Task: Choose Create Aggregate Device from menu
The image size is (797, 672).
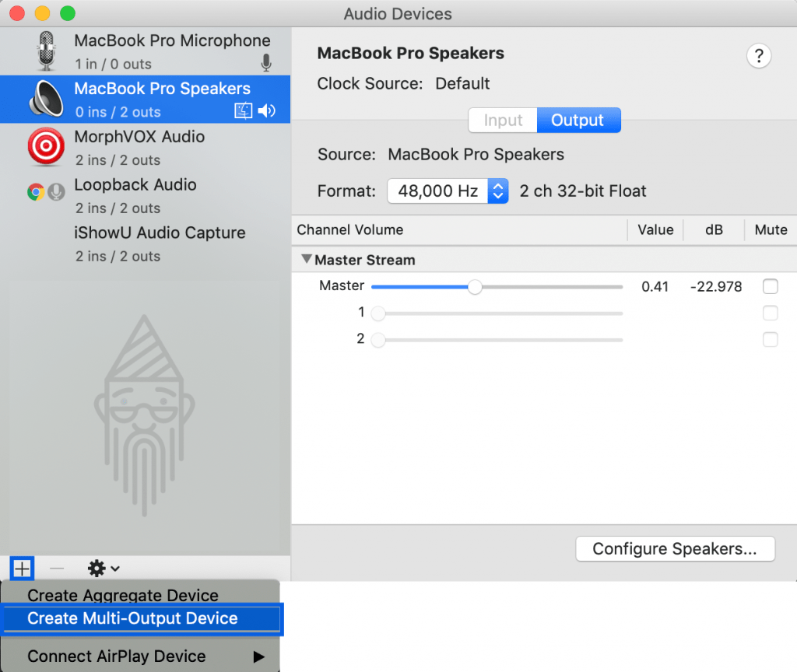Action: (x=140, y=595)
